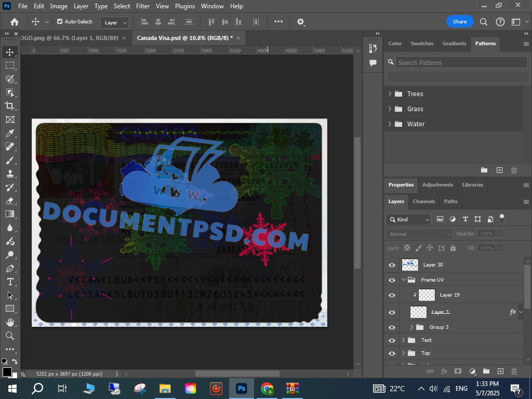Hide the Text layer group
The image size is (532, 399).
click(392, 340)
